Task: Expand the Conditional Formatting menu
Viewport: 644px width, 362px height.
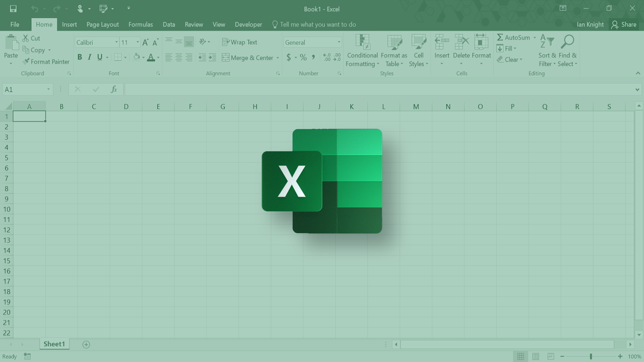Action: click(x=362, y=51)
